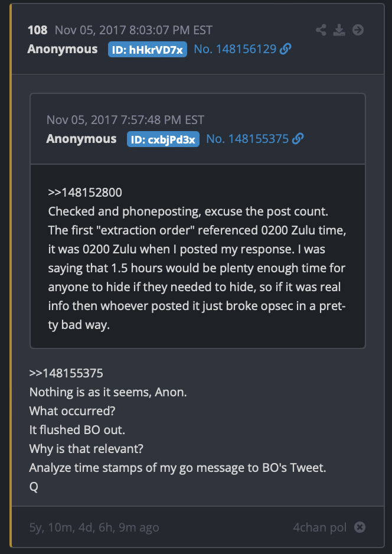Click the Nov 05 8:03:07 PM timestamp
The image size is (392, 554).
[133, 30]
